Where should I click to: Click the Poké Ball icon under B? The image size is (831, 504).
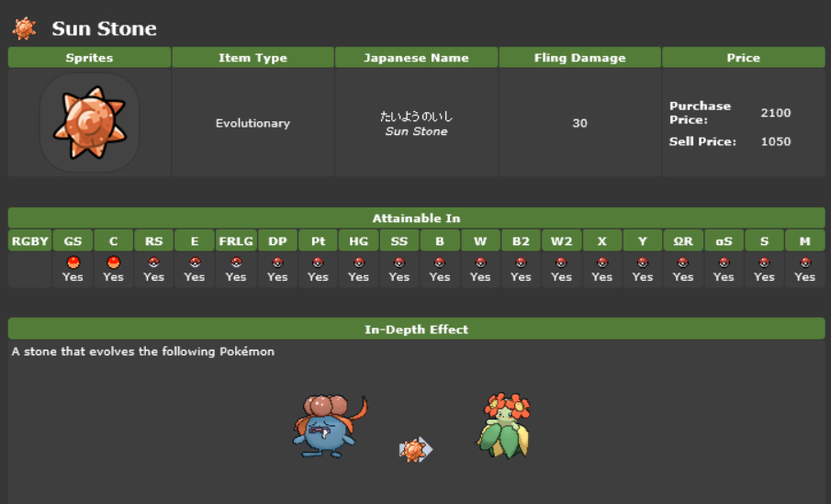point(439,263)
